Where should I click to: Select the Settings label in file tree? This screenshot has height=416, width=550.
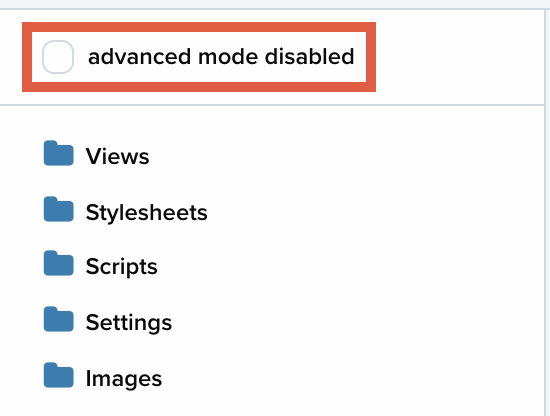[x=129, y=323]
